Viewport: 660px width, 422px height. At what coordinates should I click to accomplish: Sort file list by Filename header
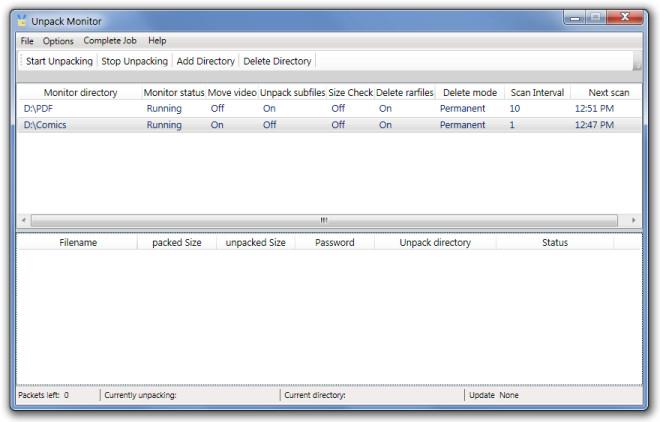[78, 242]
